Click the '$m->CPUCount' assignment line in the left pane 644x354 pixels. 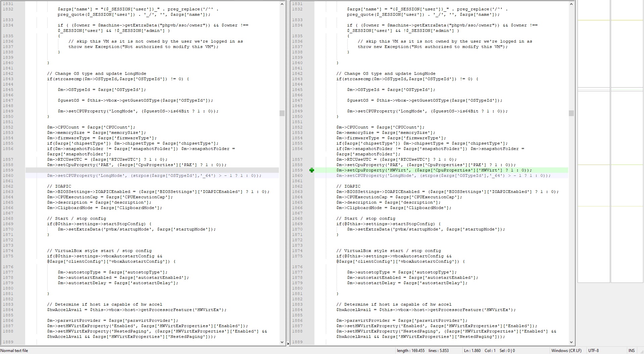tap(91, 127)
